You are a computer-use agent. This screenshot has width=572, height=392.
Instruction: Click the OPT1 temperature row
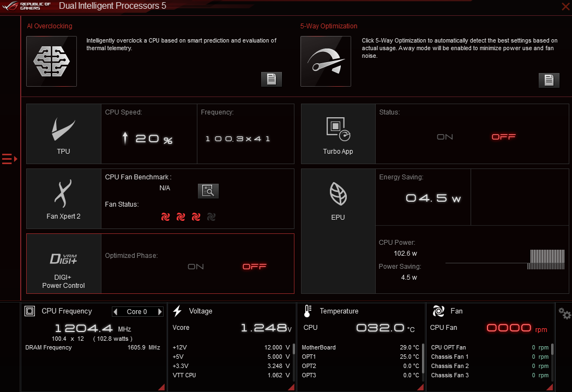(360, 357)
